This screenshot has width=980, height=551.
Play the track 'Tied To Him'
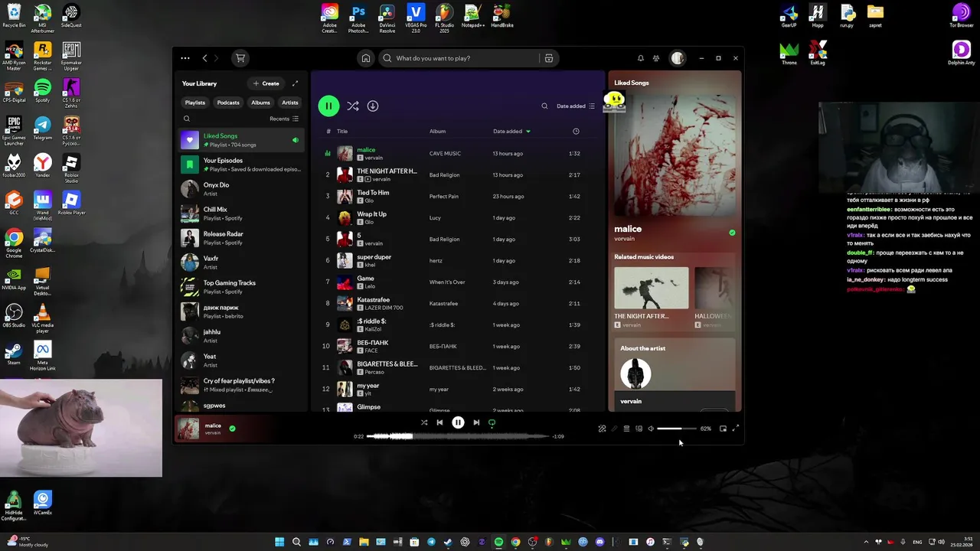pos(373,193)
